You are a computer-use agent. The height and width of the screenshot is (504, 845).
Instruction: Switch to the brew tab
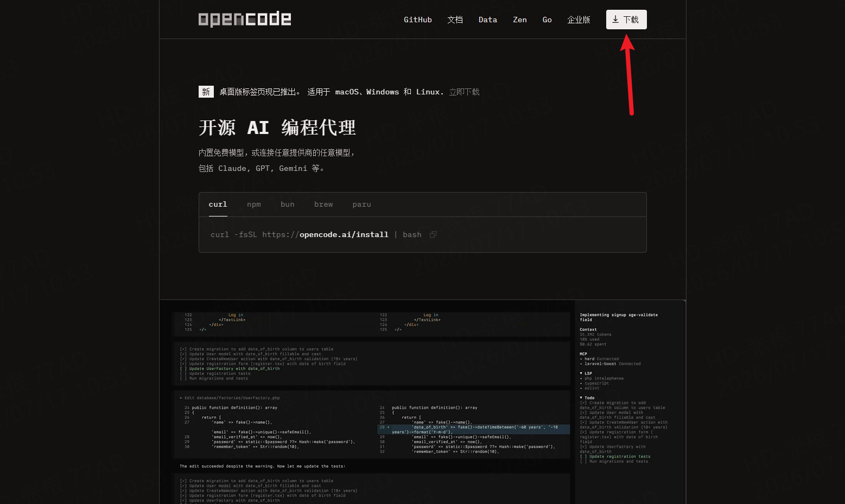323,205
